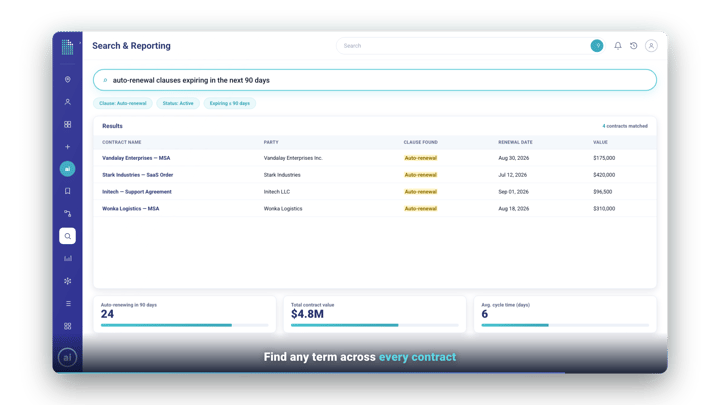720x405 pixels.
Task: Click the notifications bell icon
Action: 618,45
